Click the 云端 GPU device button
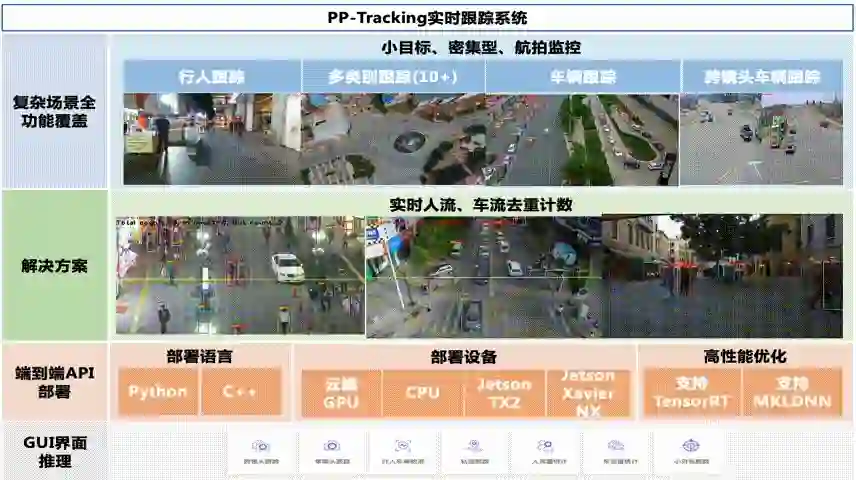The image size is (856, 480). [341, 393]
